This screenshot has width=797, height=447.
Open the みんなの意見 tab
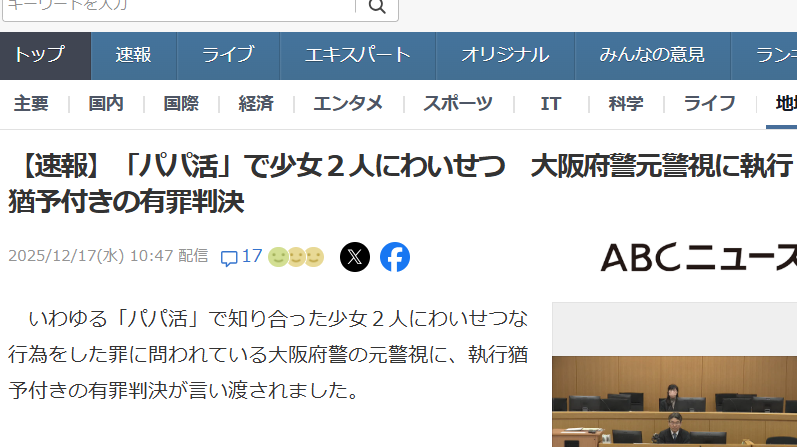653,56
